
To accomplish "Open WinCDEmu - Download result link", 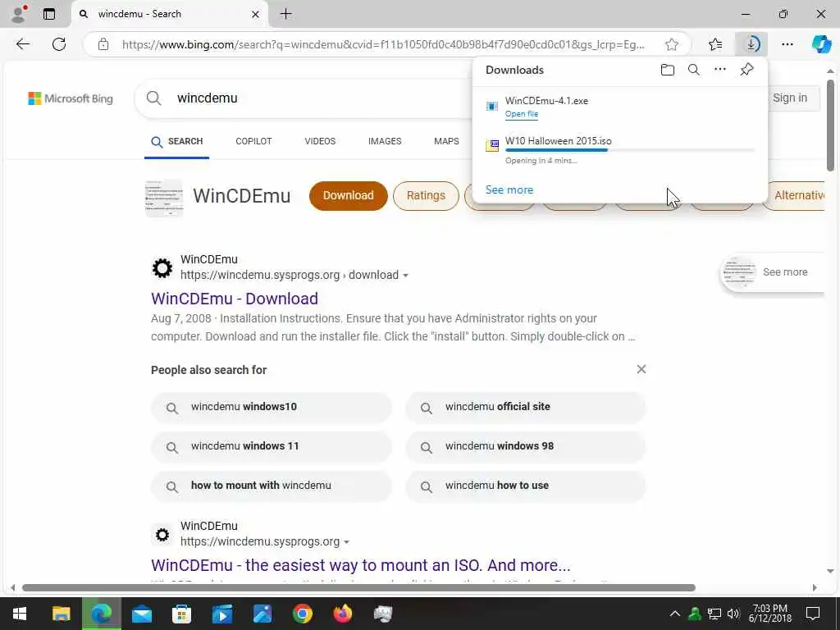I will [x=235, y=299].
